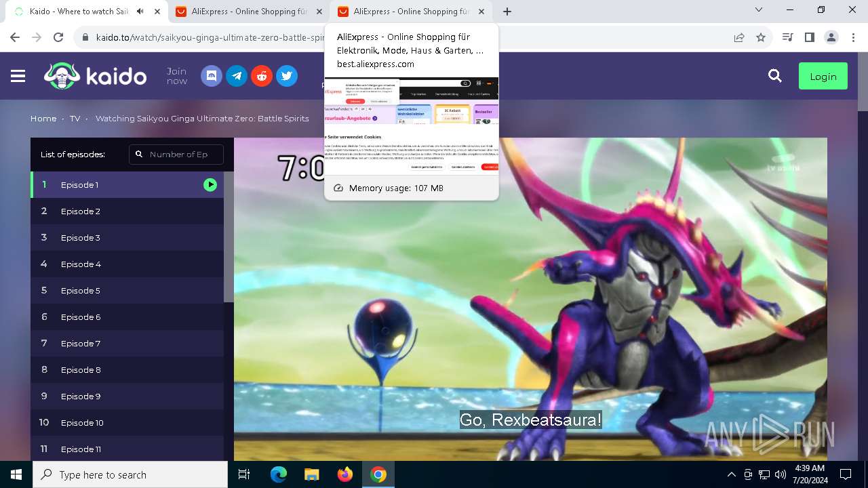
Task: Go back in browser history
Action: tap(15, 37)
